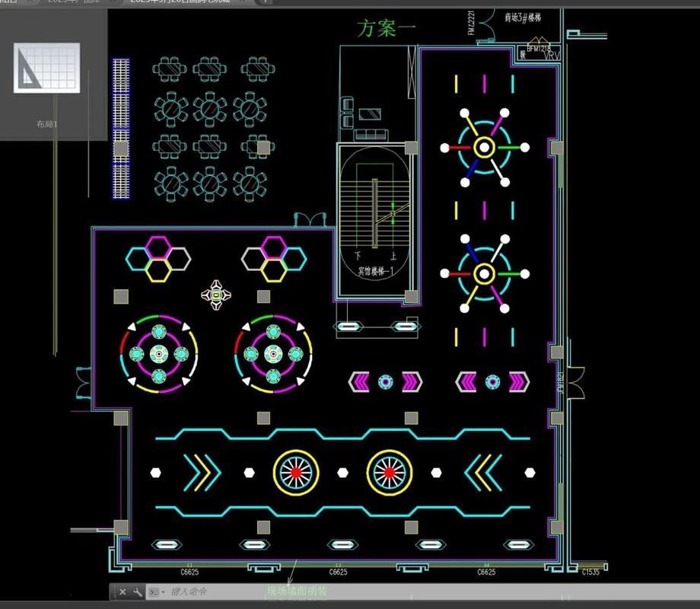Image resolution: width=700 pixels, height=609 pixels.
Task: Select the four-pointed compass symbol
Action: pos(216,295)
